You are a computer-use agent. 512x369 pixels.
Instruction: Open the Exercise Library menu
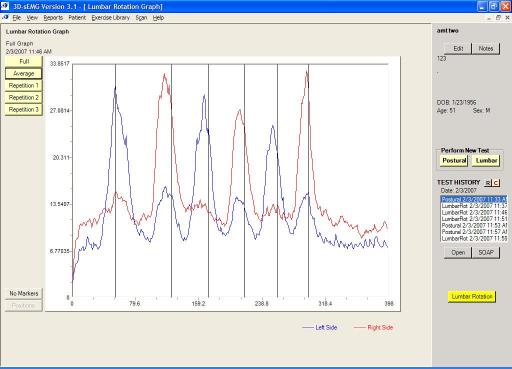point(111,18)
